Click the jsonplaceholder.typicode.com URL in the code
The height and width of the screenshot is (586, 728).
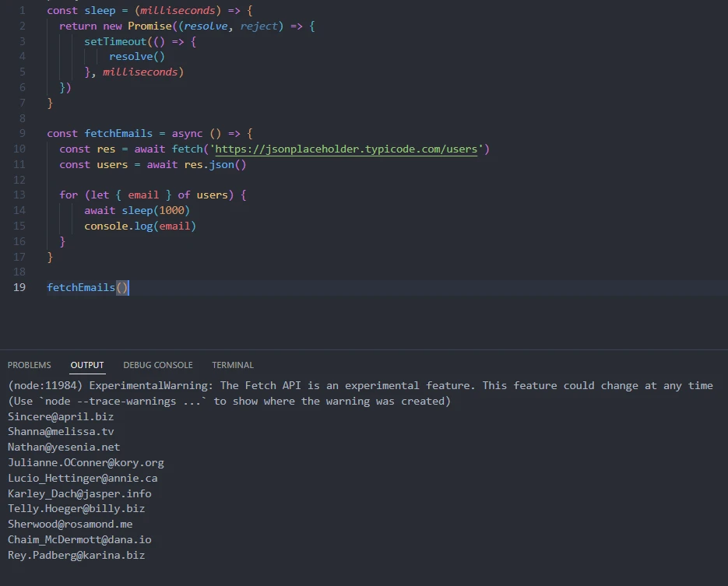(346, 149)
